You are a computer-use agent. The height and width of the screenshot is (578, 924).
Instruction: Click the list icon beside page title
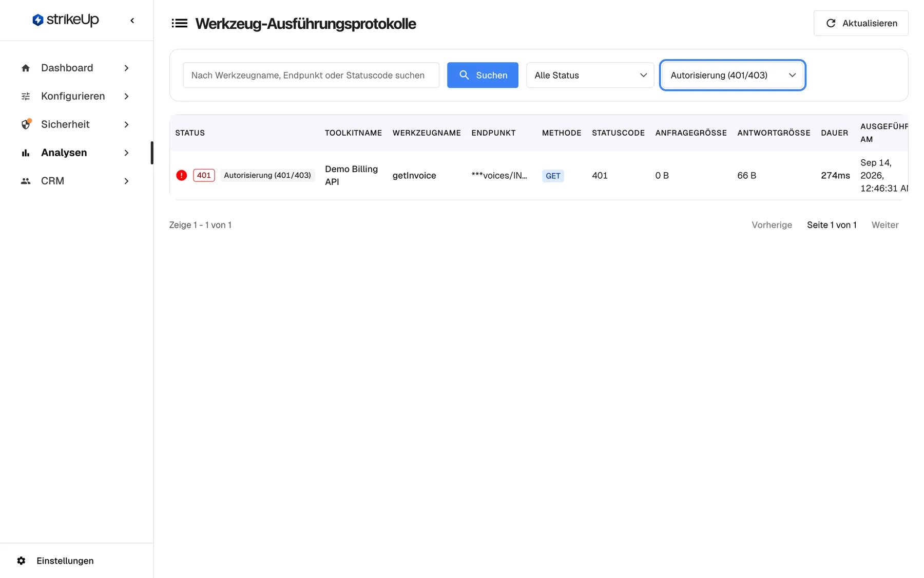click(179, 24)
